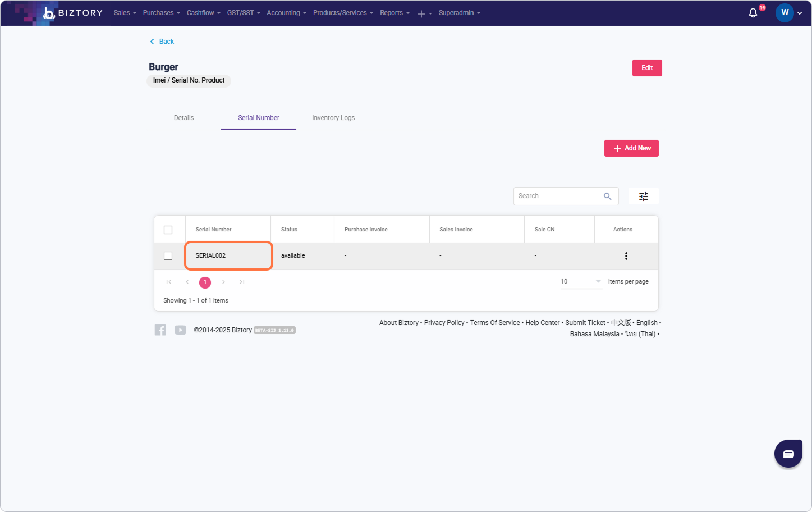
Task: Open the SERIAL002 row actions menu
Action: tap(626, 256)
